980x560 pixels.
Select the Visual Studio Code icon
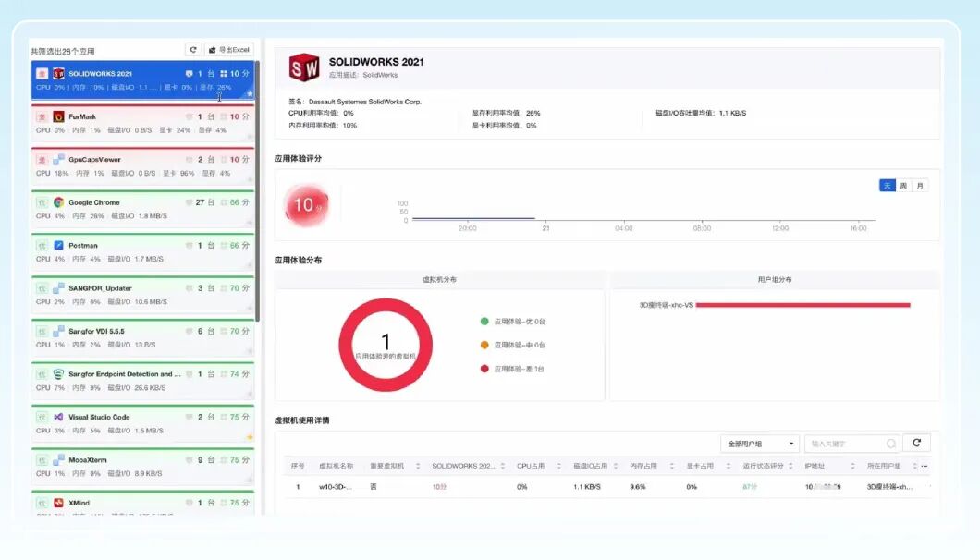[58, 417]
